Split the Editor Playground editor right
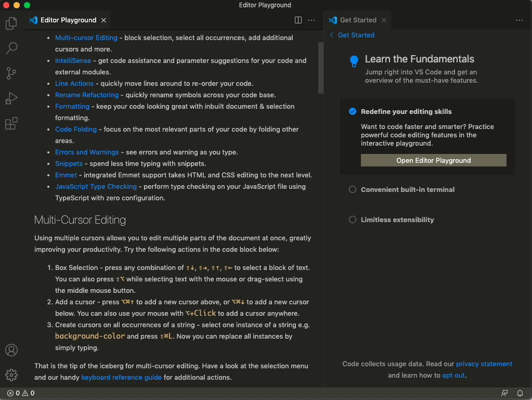The image size is (532, 400). 298,20
